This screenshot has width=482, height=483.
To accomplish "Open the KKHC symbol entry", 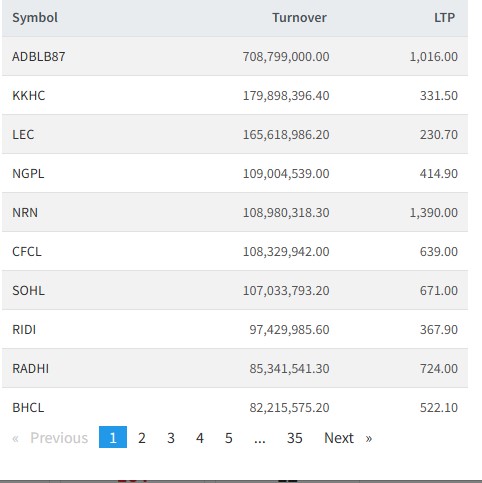I will [x=29, y=95].
